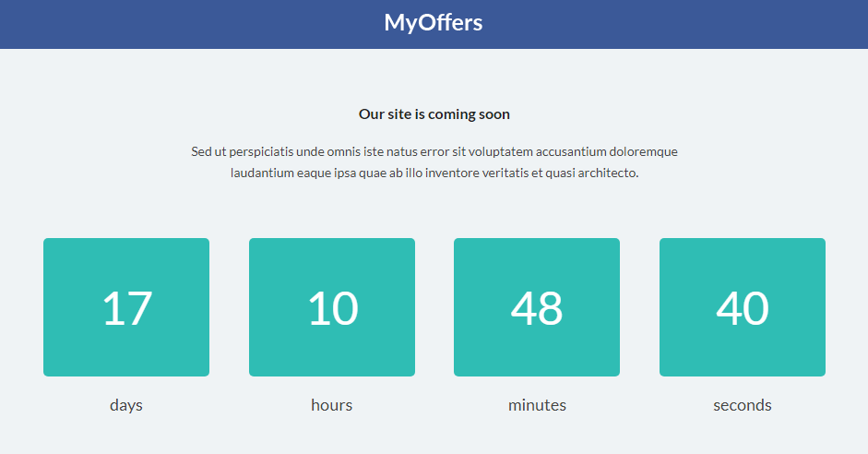Click the word "laudantium" in the description

tap(261, 173)
